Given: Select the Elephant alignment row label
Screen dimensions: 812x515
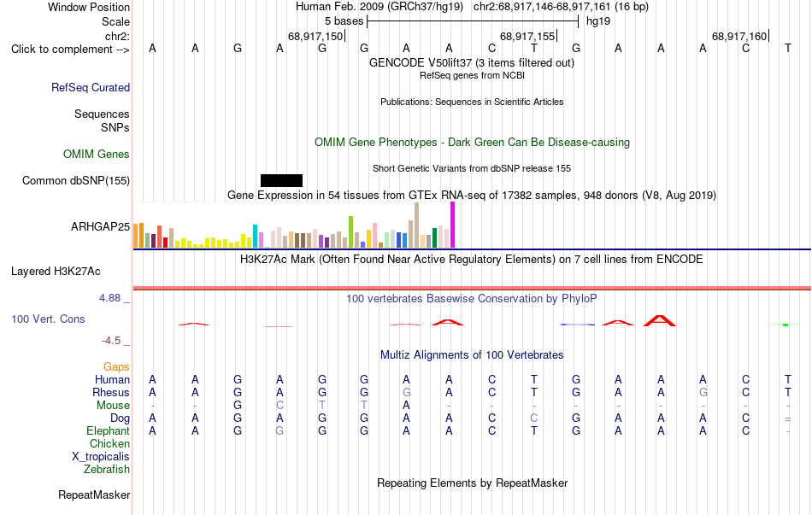Looking at the screenshot, I should pos(109,431).
